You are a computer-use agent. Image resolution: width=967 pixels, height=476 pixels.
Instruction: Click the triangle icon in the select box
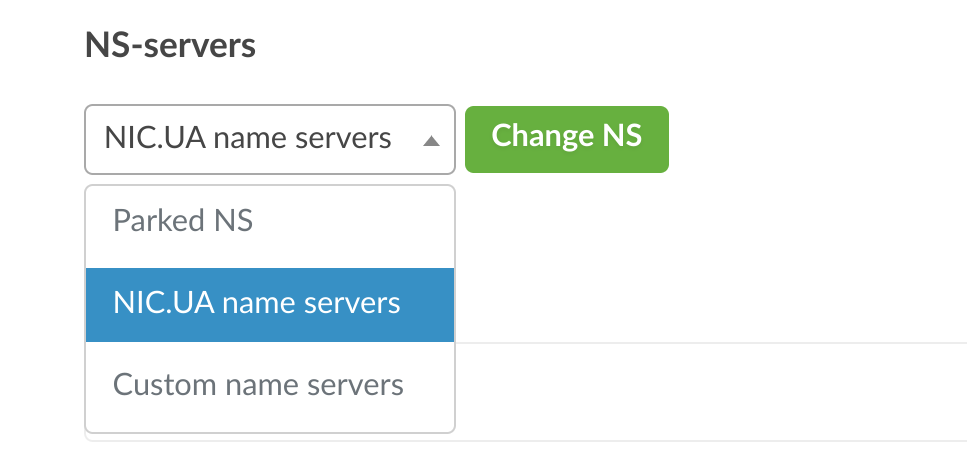(431, 141)
